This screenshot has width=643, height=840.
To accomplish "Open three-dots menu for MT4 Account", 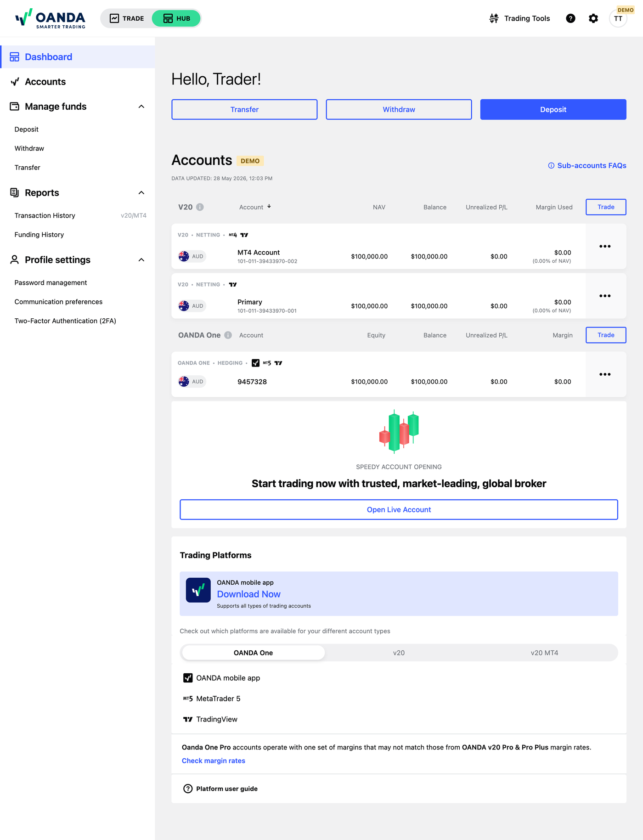I will pyautogui.click(x=605, y=246).
